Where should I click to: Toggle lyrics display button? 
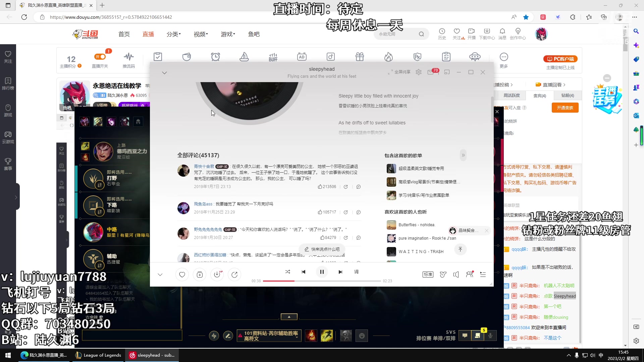point(357,272)
